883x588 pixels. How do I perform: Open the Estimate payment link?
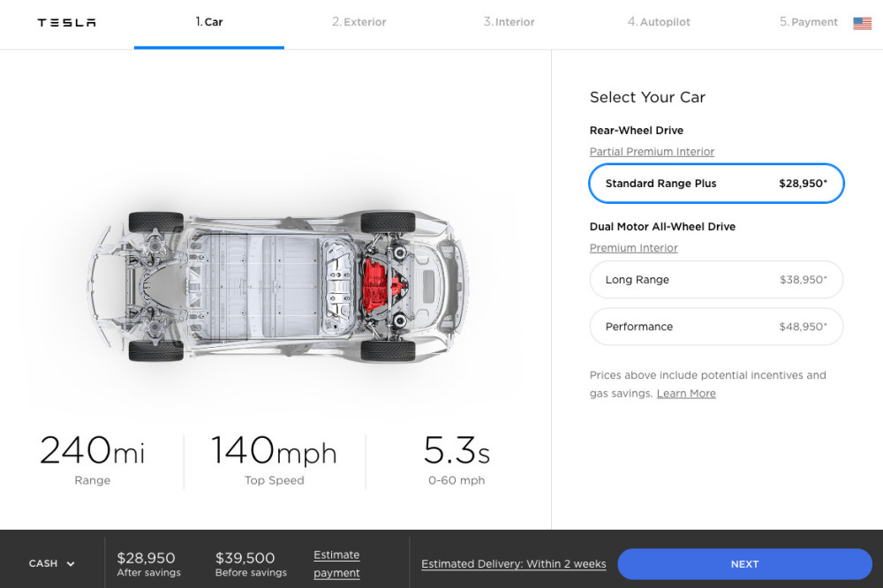[x=336, y=564]
